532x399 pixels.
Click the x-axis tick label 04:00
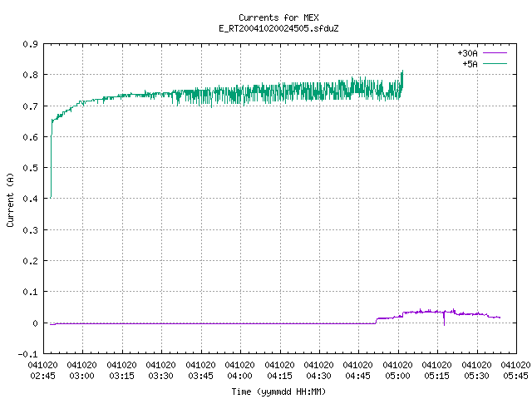pos(240,376)
